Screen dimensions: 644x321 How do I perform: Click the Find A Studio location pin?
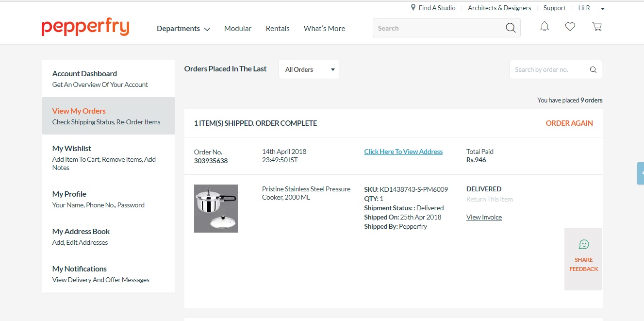pos(413,8)
